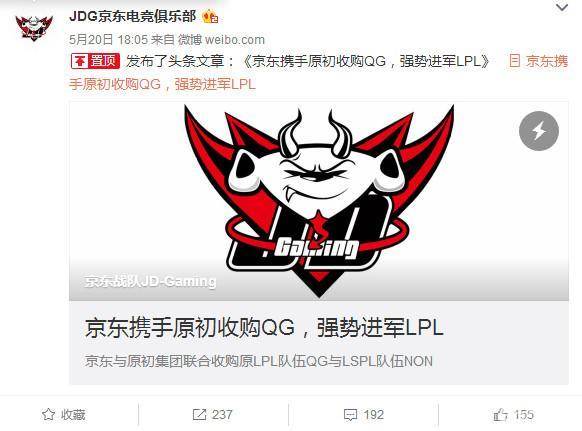This screenshot has height=431, width=582.
Task: Click the article icon before orange link
Action: pyautogui.click(x=514, y=61)
